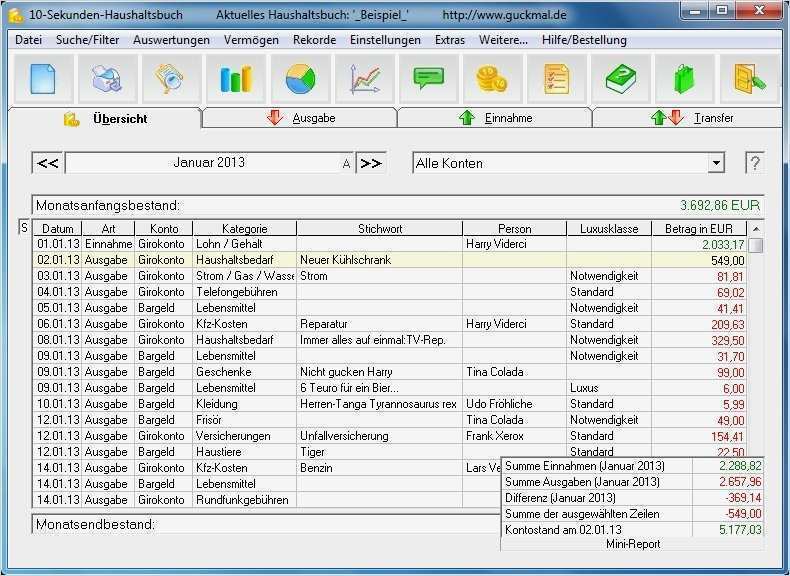
Task: Click the table's vertical scrollbar up arrow
Action: [756, 229]
